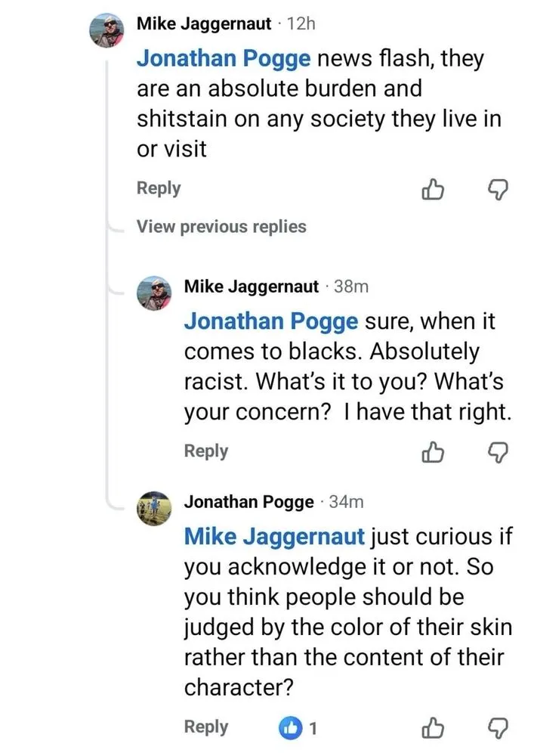Open Mike Jaggernaut author name on 38m reply
Viewport: 534px width, 756px height.
252,287
